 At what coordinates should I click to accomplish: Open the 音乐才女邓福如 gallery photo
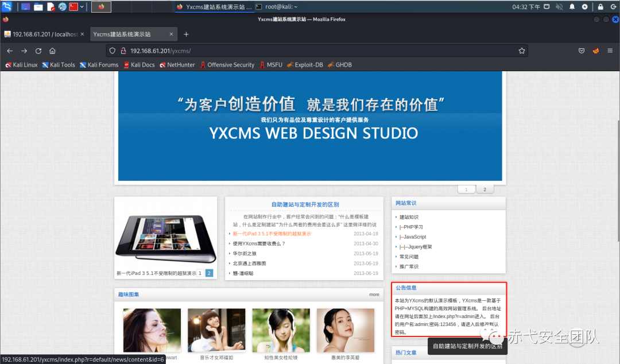coord(216,330)
